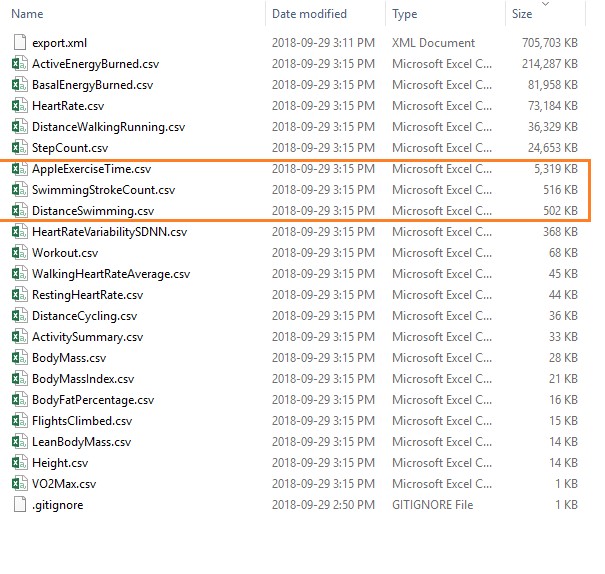605x574 pixels.
Task: Select the file name SwimmingStrokeCount.csv
Action: pos(103,190)
